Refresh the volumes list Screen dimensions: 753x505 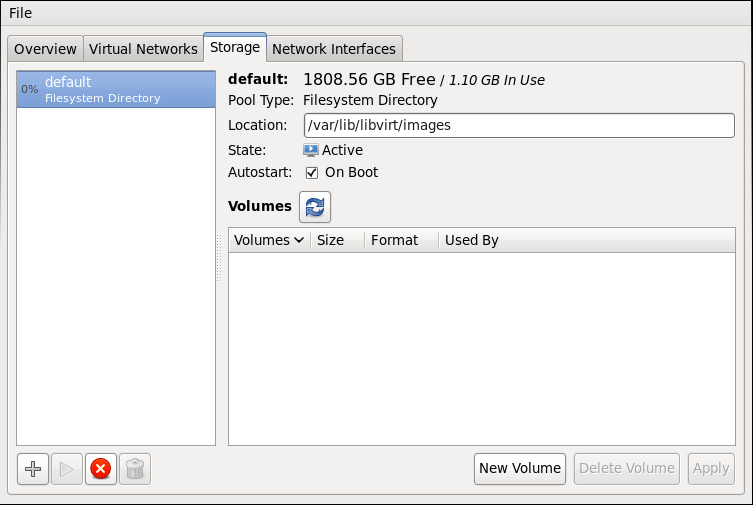315,207
